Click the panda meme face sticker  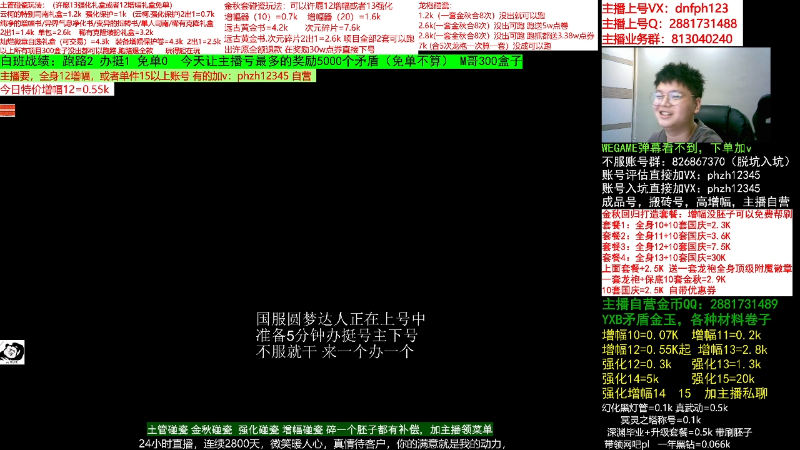coord(12,352)
